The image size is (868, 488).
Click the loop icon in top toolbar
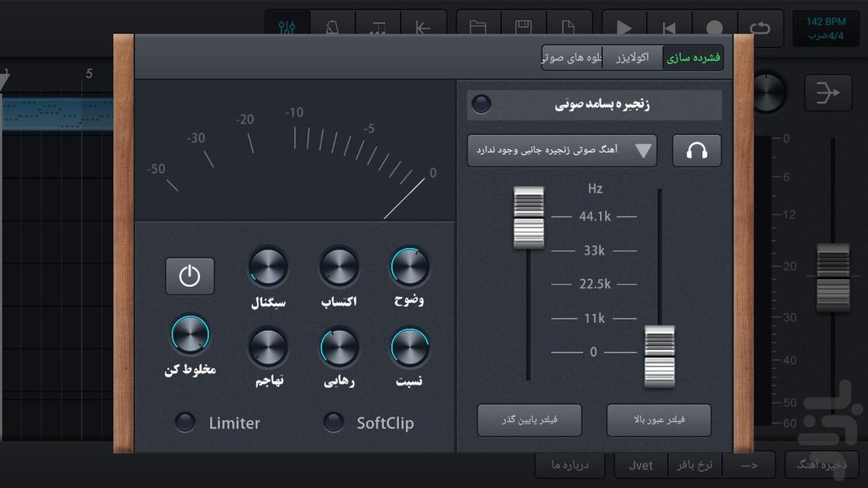tap(760, 28)
